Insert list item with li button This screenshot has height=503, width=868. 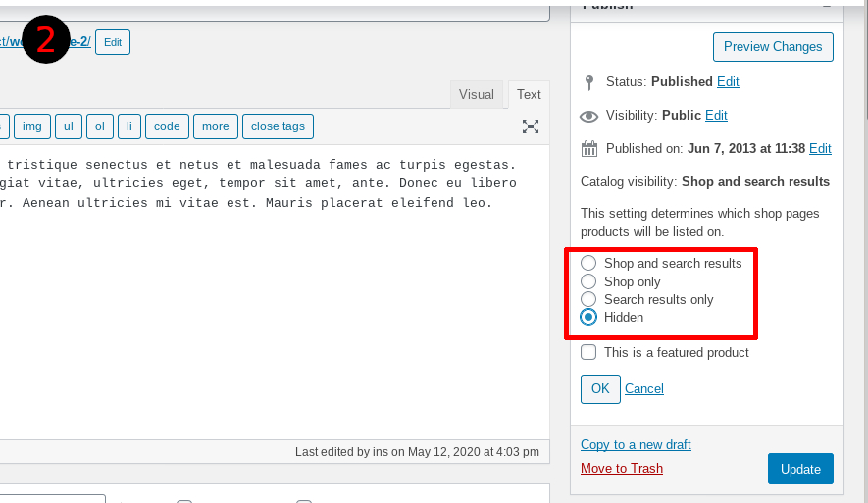[129, 126]
